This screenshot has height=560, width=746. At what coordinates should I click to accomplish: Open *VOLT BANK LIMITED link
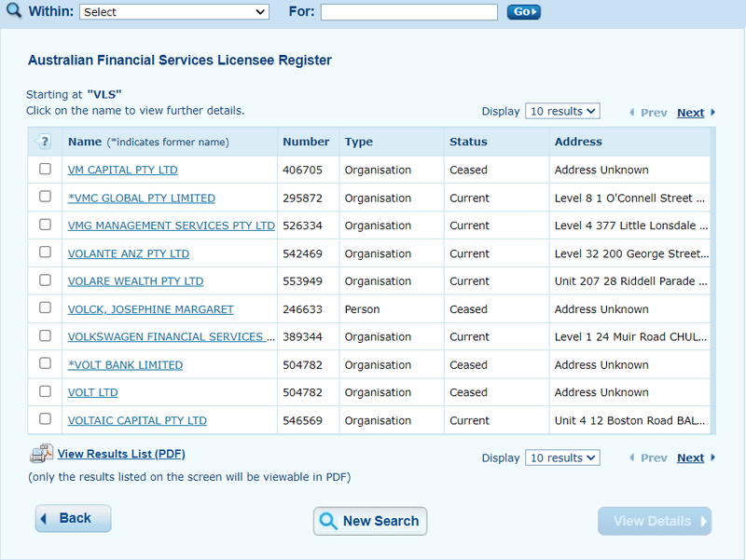125,365
